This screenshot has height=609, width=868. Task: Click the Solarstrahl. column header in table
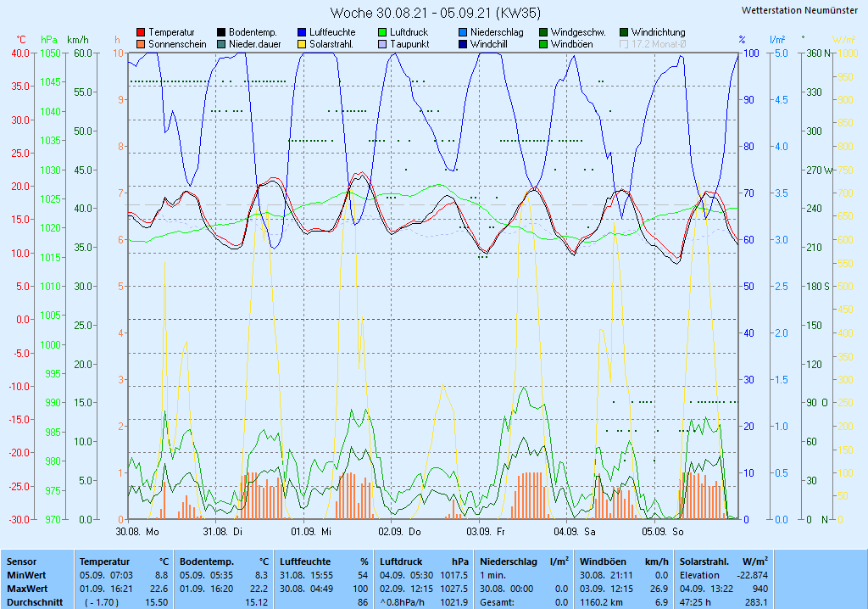[x=706, y=562]
